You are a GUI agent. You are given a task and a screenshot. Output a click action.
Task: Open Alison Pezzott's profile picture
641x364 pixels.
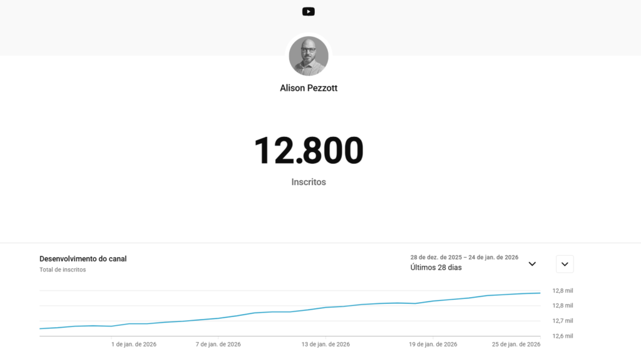[x=308, y=56]
